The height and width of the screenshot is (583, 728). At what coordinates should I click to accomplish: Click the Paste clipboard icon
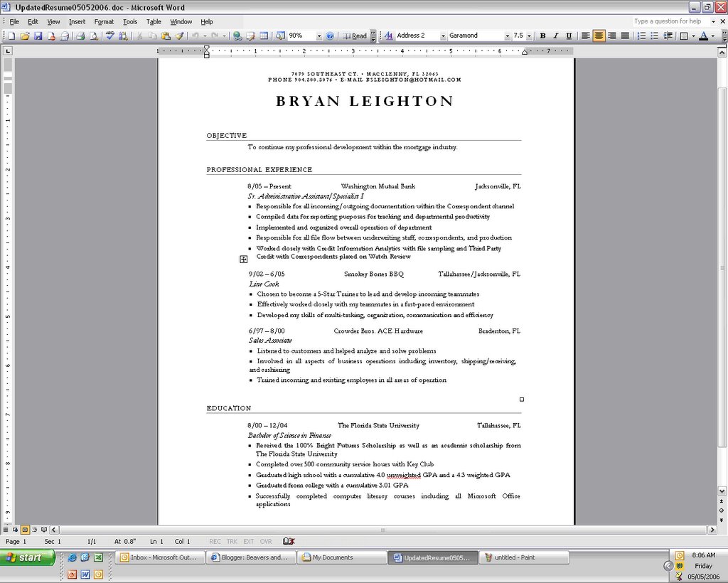(166, 36)
